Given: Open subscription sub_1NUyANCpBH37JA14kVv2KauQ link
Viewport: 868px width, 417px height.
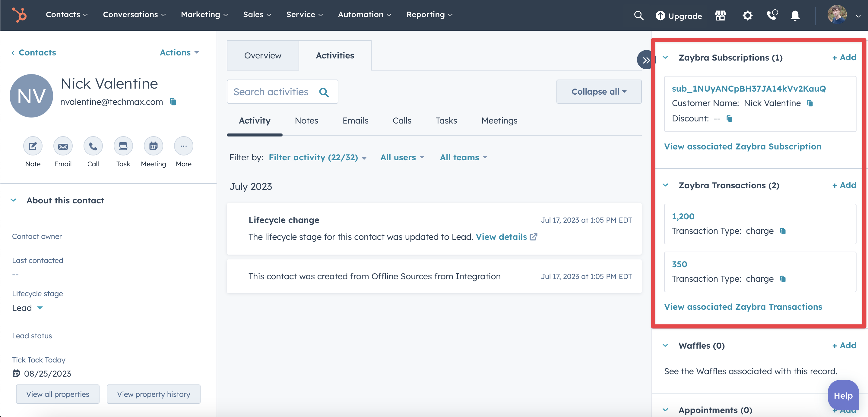Looking at the screenshot, I should (x=749, y=89).
